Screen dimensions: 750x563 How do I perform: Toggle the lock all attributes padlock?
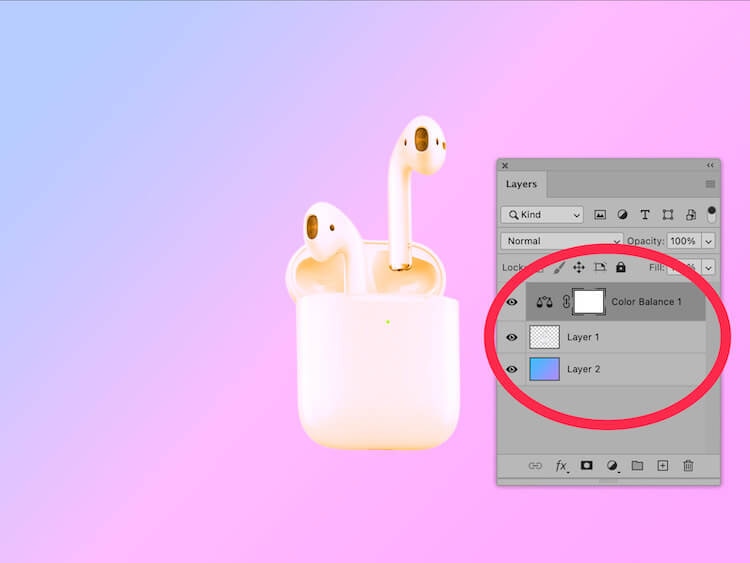[621, 268]
